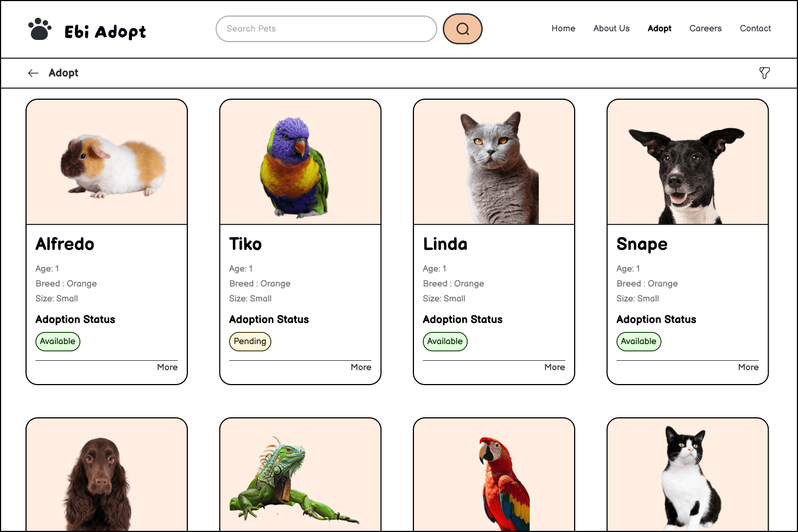Open the guinea pig photo of Alfredo

[x=107, y=162]
